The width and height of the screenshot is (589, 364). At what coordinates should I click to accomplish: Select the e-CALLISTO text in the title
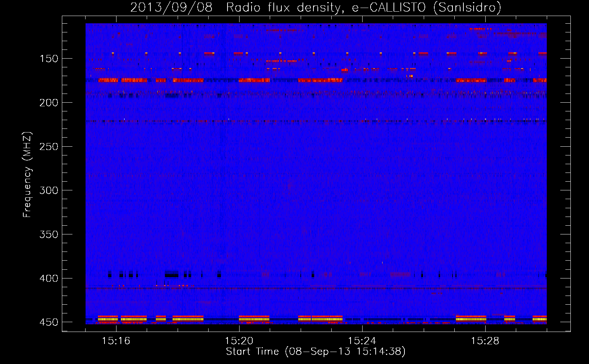tap(388, 7)
